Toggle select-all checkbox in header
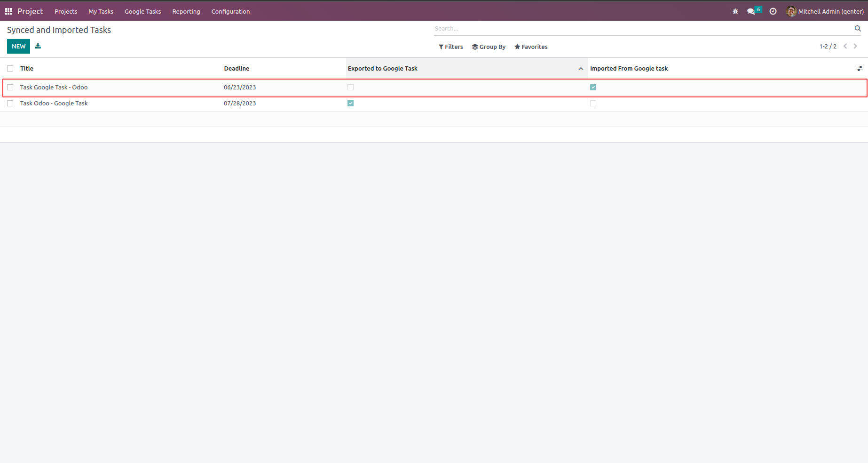868x463 pixels. pyautogui.click(x=10, y=69)
